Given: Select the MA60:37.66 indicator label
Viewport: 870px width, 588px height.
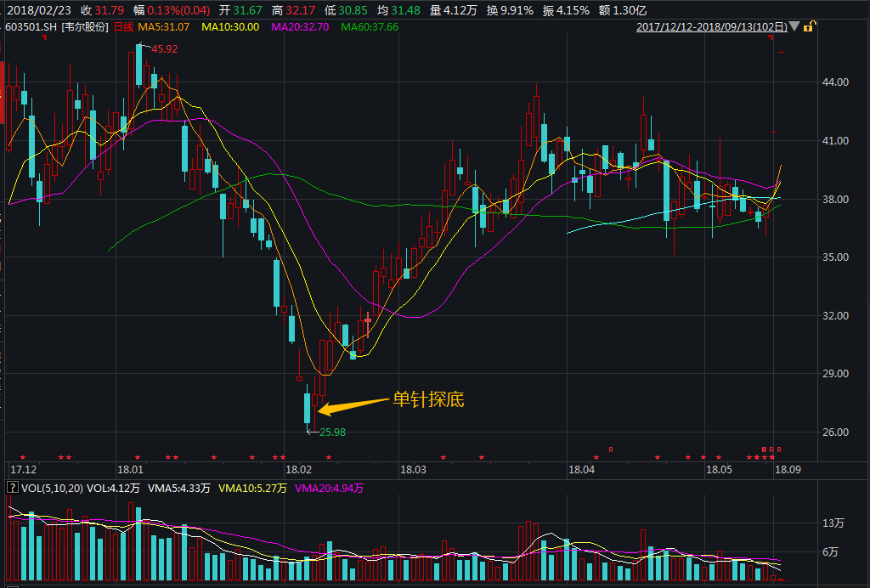Looking at the screenshot, I should coord(370,26).
